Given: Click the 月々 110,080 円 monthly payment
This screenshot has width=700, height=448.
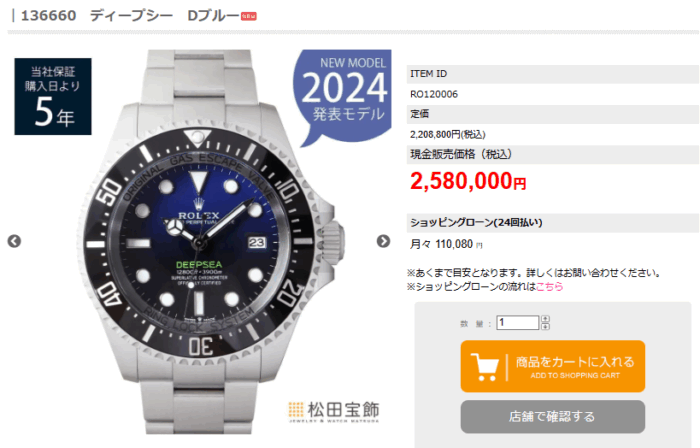Looking at the screenshot, I should pos(446,244).
